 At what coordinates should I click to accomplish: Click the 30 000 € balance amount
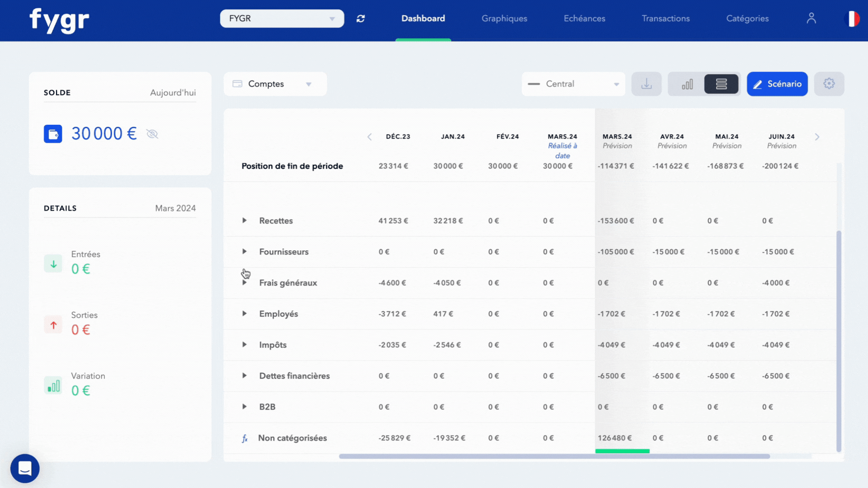[104, 134]
